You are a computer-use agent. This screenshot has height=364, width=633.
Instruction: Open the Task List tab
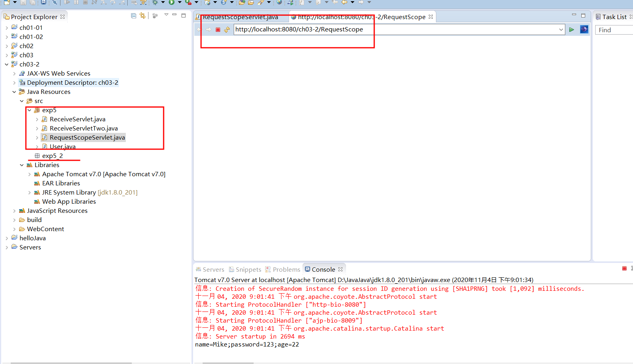(614, 17)
